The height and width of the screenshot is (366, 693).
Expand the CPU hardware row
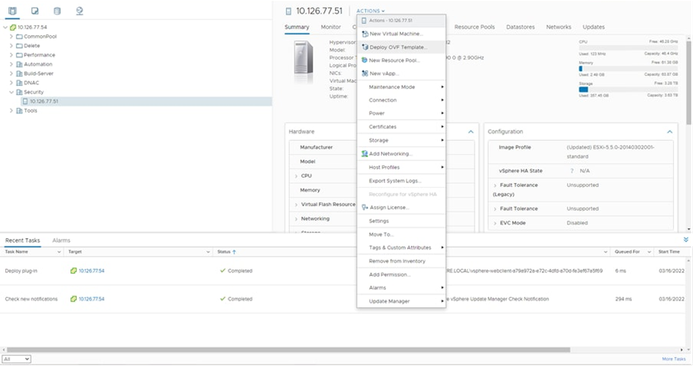296,176
